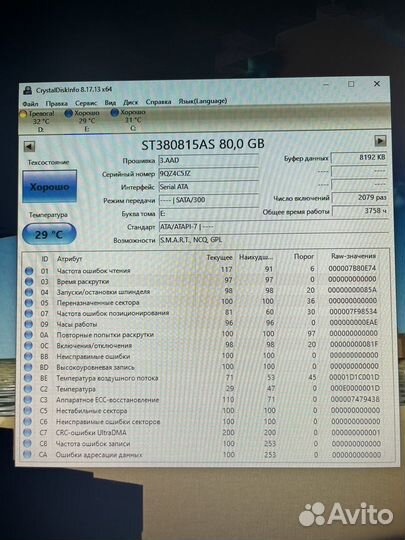
Task: Select the Повторные попытки раскрутки attribute name
Action: [105, 334]
